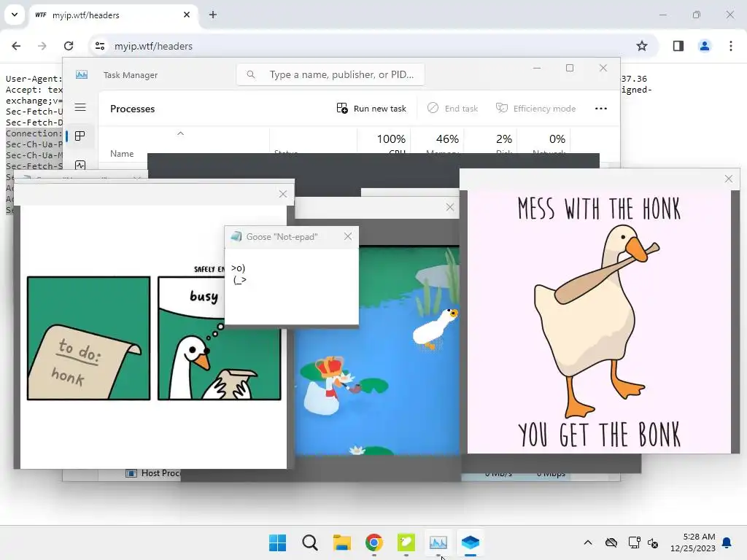Open network display tray icon

point(634,542)
